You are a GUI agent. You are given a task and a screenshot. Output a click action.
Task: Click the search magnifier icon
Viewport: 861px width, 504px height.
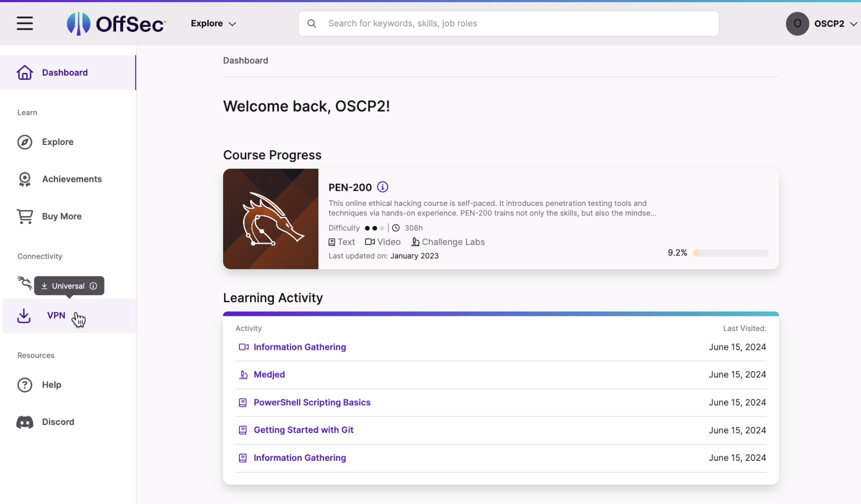click(x=312, y=23)
